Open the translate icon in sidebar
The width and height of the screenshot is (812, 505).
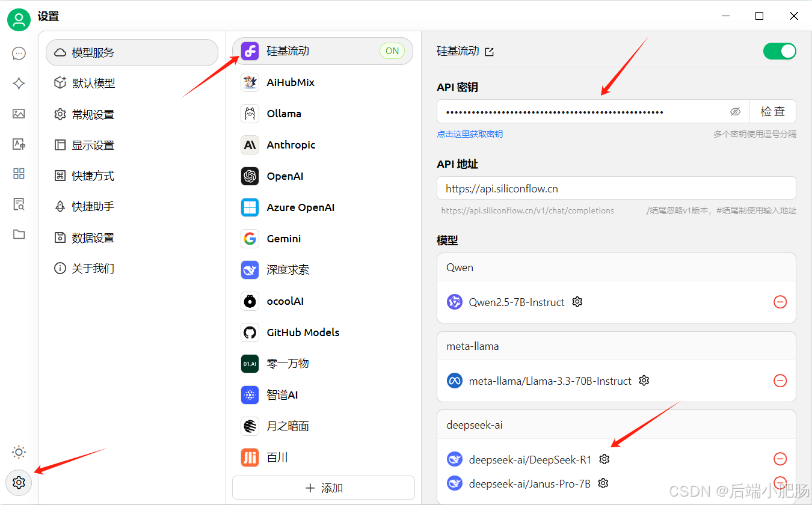pos(19,144)
